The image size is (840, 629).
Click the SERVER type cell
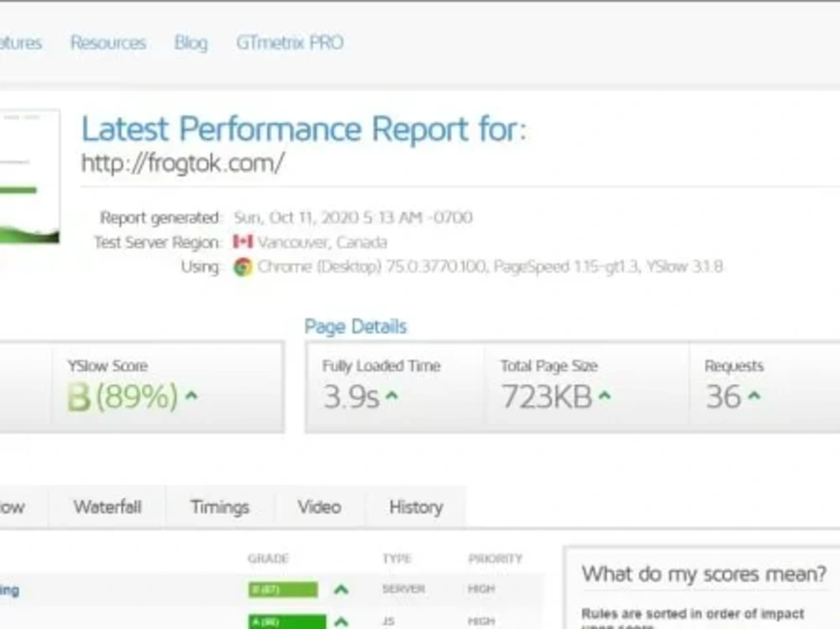(x=403, y=589)
